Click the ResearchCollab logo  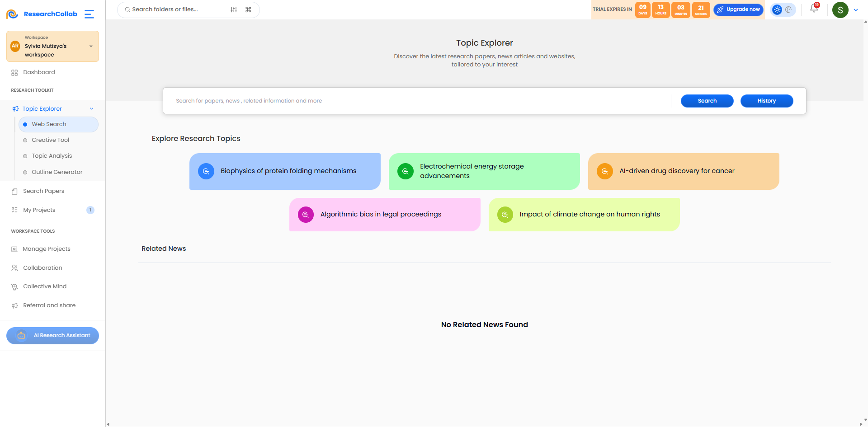tap(42, 14)
